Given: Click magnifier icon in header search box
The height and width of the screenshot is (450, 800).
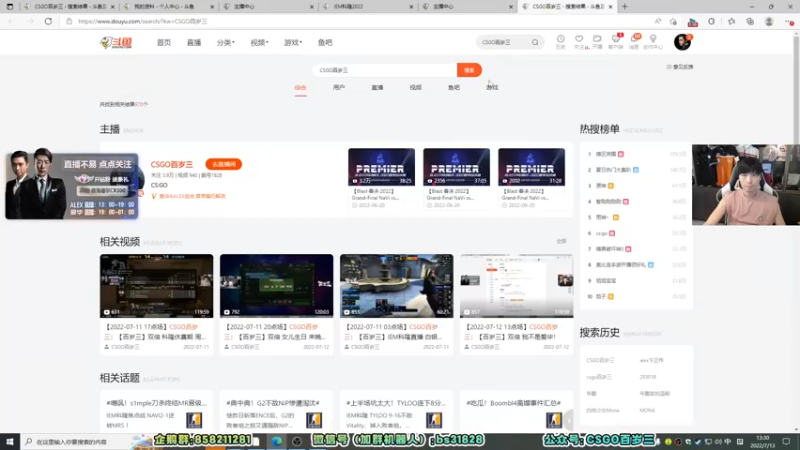Looking at the screenshot, I should pos(535,42).
